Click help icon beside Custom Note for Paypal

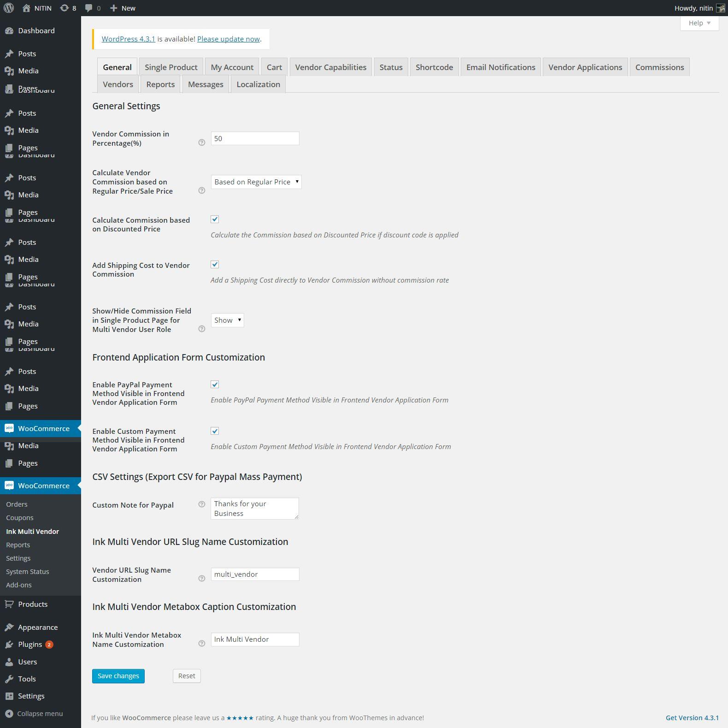point(201,504)
